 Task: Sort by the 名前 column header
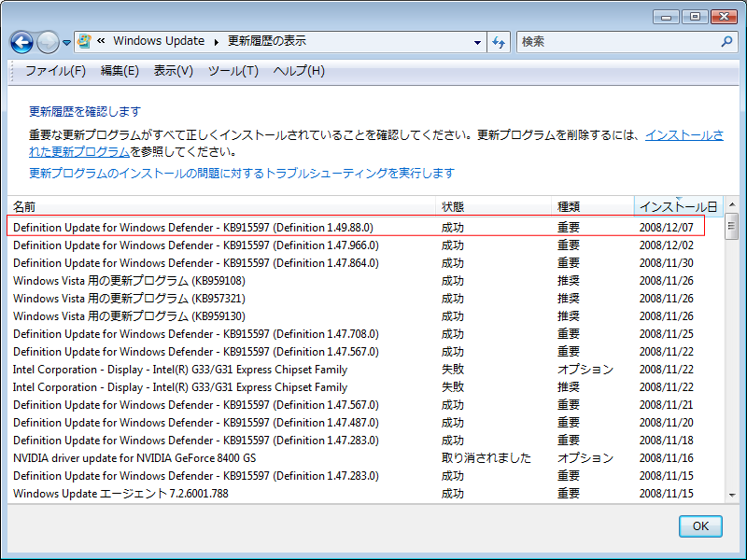221,206
